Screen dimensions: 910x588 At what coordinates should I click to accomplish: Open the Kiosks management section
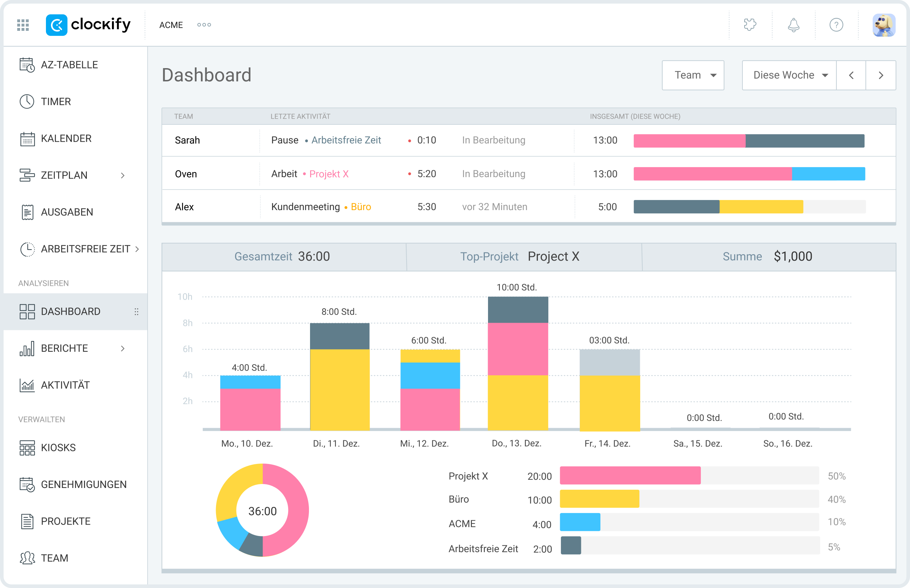pyautogui.click(x=58, y=447)
